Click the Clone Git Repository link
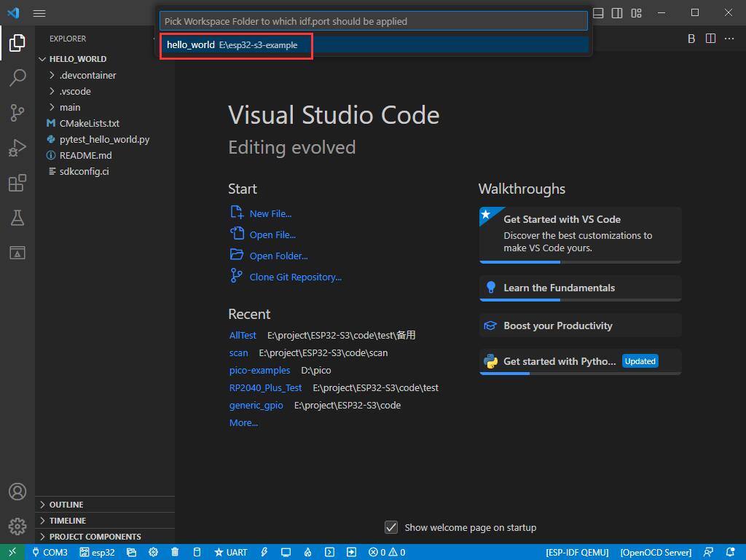The width and height of the screenshot is (746, 560). [295, 277]
